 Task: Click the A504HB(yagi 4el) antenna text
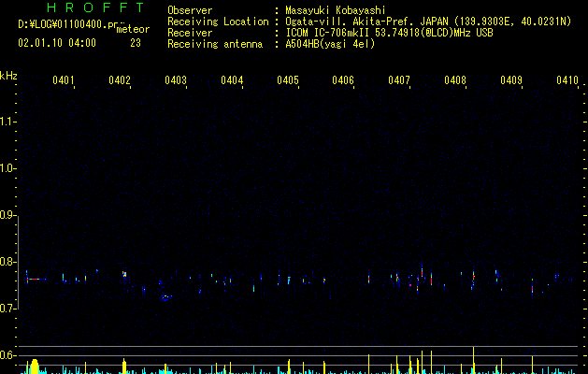(x=330, y=44)
